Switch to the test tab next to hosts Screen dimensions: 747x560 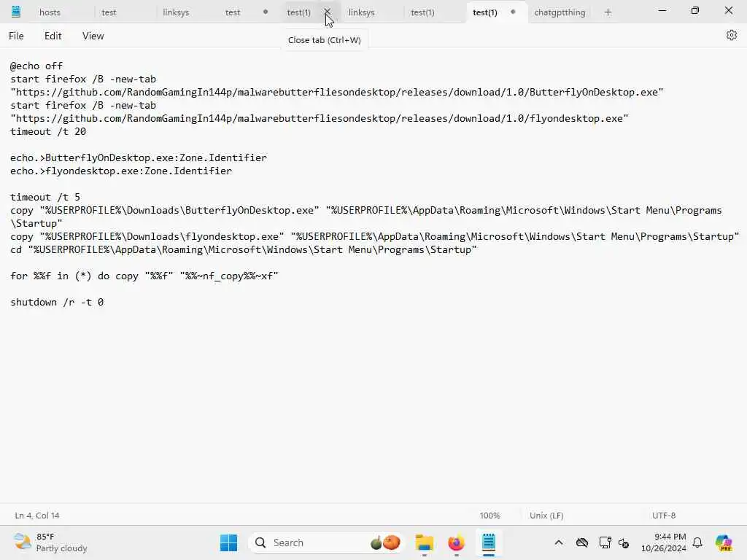click(109, 12)
